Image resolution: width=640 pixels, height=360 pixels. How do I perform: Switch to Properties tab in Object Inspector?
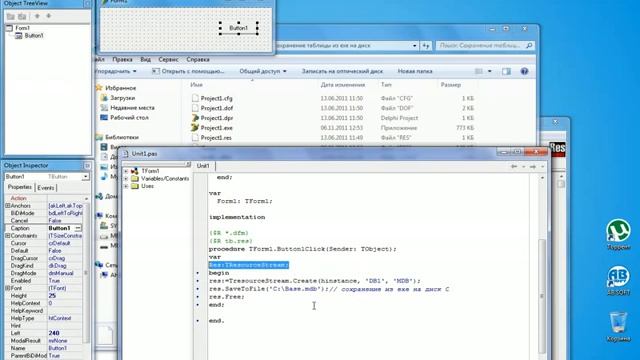point(20,187)
